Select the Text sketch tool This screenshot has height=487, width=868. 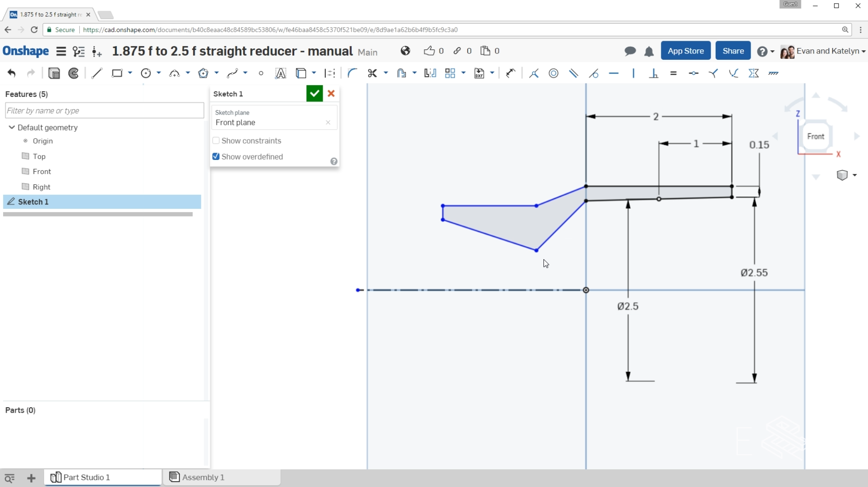click(281, 73)
